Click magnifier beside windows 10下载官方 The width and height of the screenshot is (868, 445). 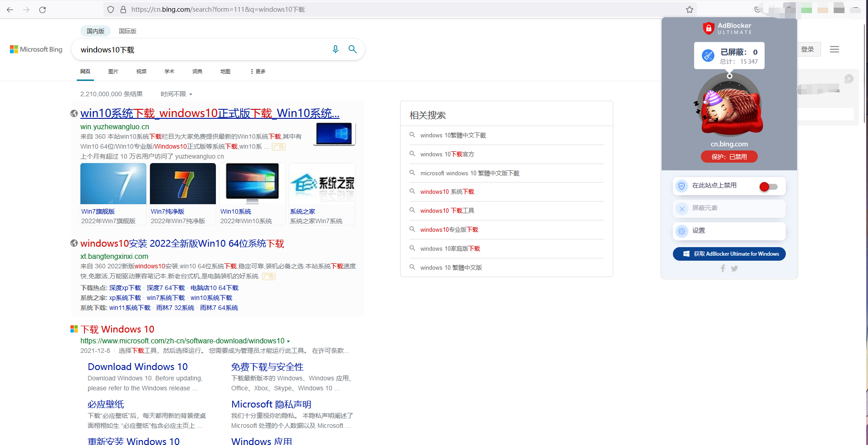412,154
